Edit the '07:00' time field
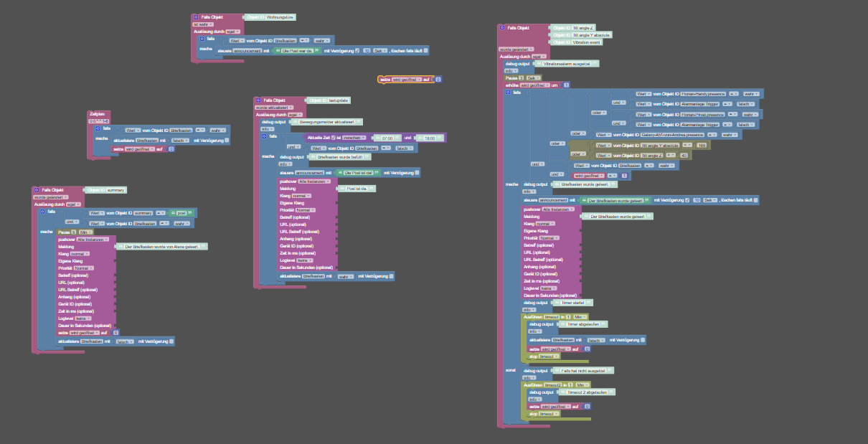 click(x=386, y=136)
